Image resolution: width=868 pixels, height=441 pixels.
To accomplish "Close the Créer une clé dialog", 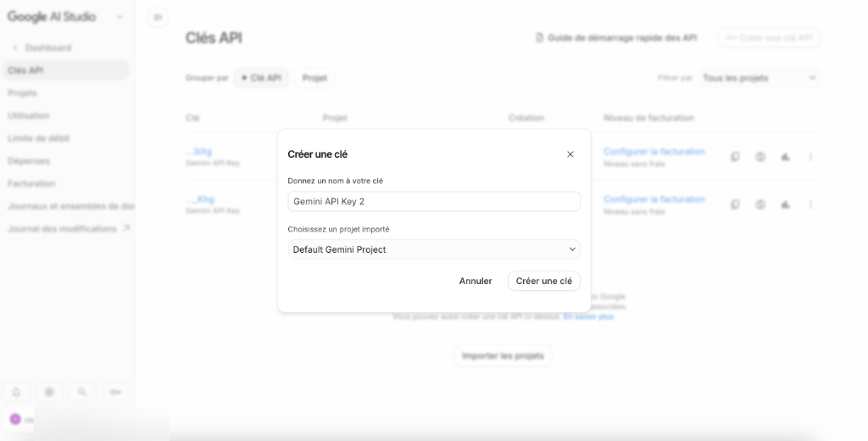I will point(570,154).
